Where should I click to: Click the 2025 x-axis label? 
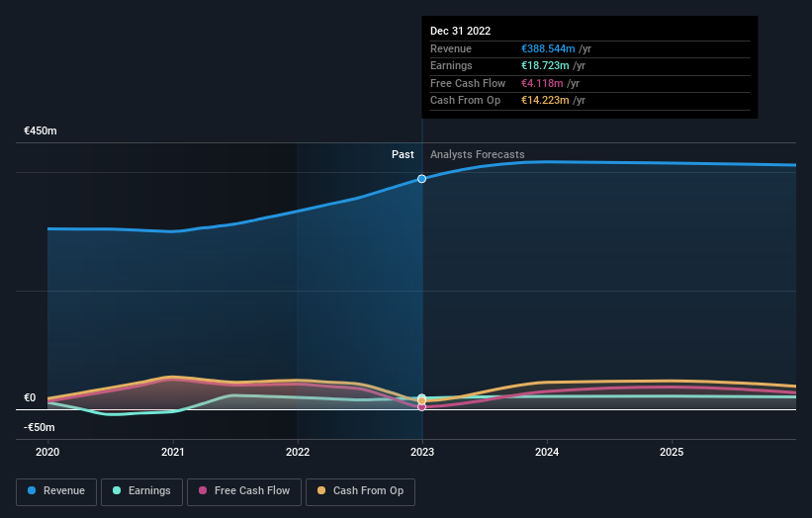[x=672, y=453]
